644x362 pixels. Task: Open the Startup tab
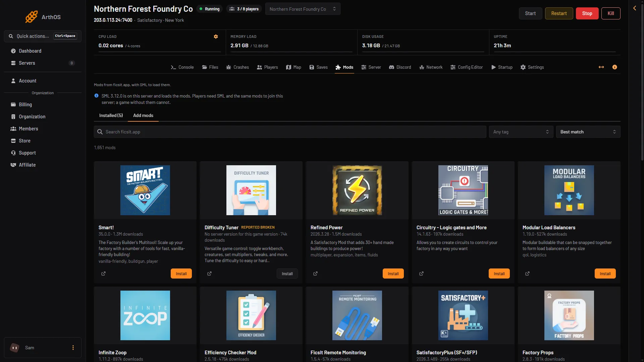pyautogui.click(x=502, y=67)
